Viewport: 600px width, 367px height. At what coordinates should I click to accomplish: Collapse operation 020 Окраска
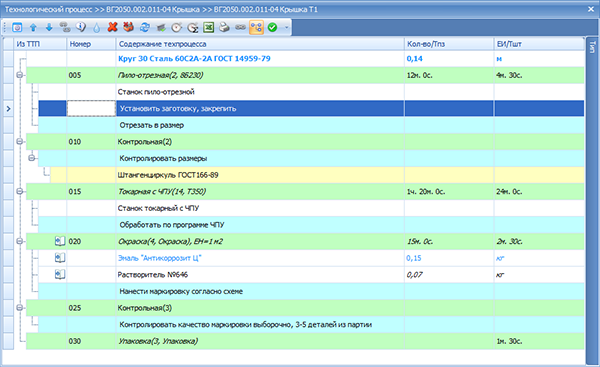20,241
